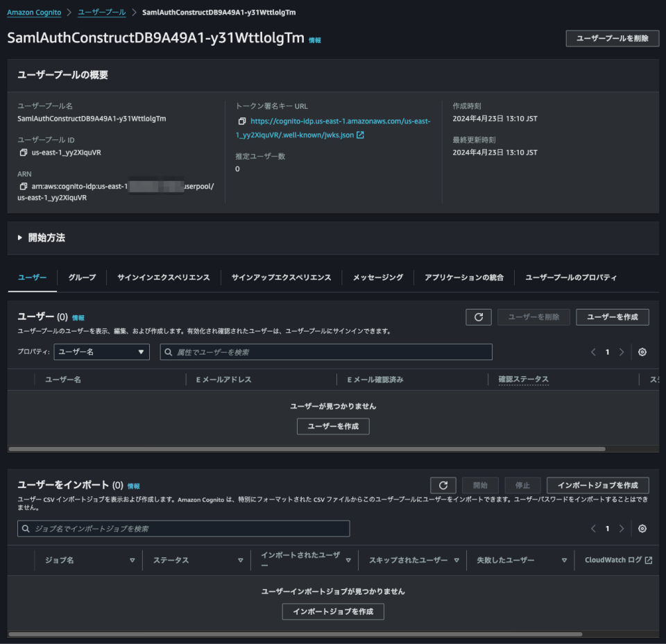Viewport: 666px width, 644px height.
Task: Expand the 開始方法 section
Action: 19,237
